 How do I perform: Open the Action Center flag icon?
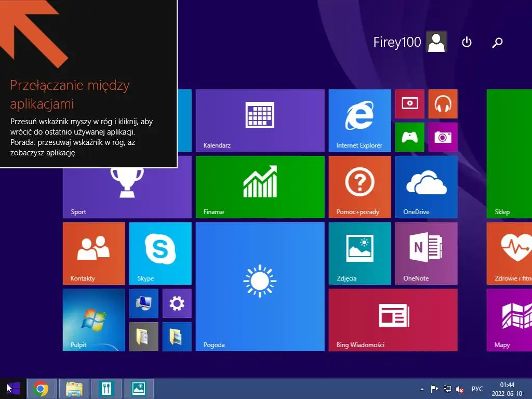[434, 389]
